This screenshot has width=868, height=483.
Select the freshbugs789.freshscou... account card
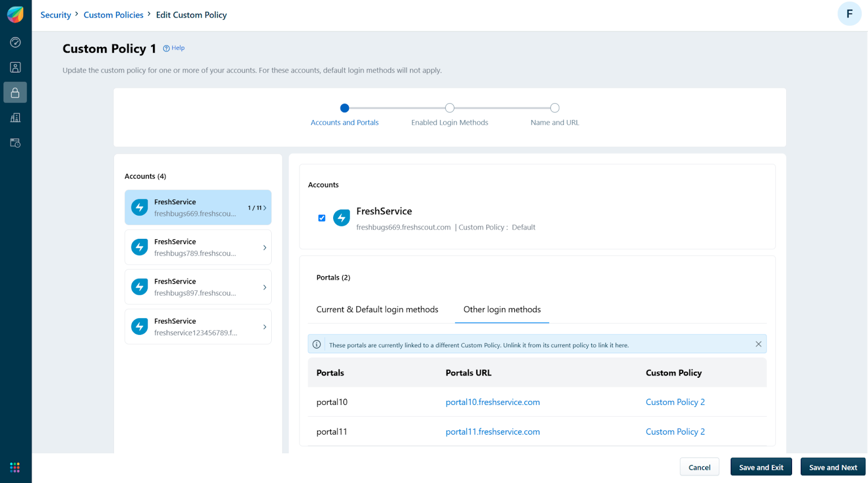pos(198,247)
